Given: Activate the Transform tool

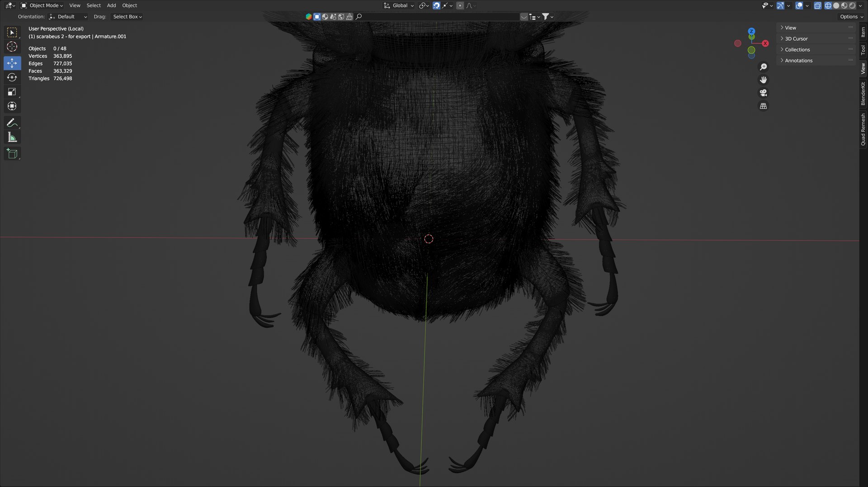Looking at the screenshot, I should (x=12, y=106).
